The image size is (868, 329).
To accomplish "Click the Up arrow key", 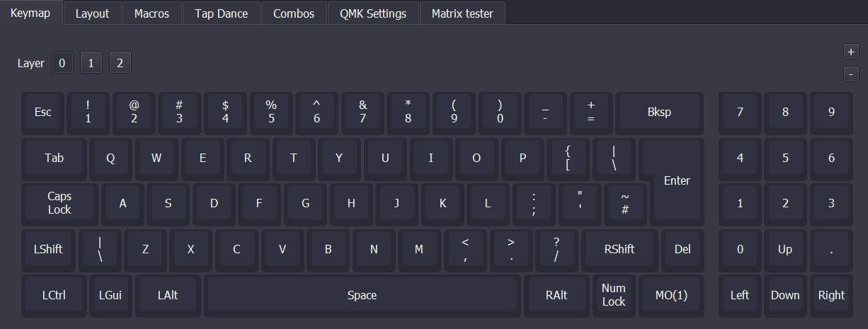I will pos(785,249).
